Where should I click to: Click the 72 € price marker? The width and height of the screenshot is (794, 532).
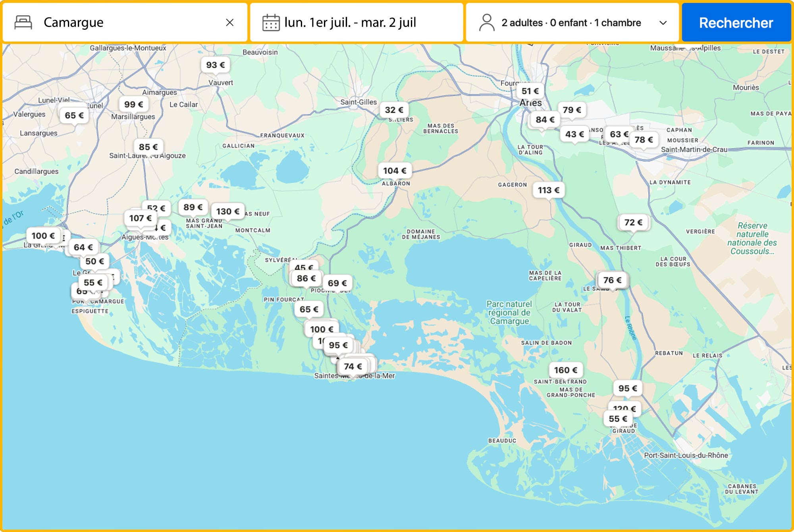[633, 223]
